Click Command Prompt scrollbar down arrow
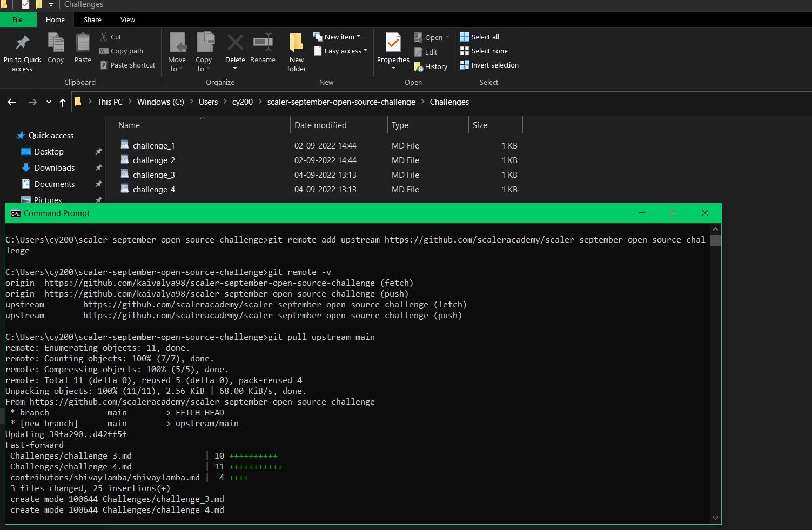The width and height of the screenshot is (812, 530). 716,518
